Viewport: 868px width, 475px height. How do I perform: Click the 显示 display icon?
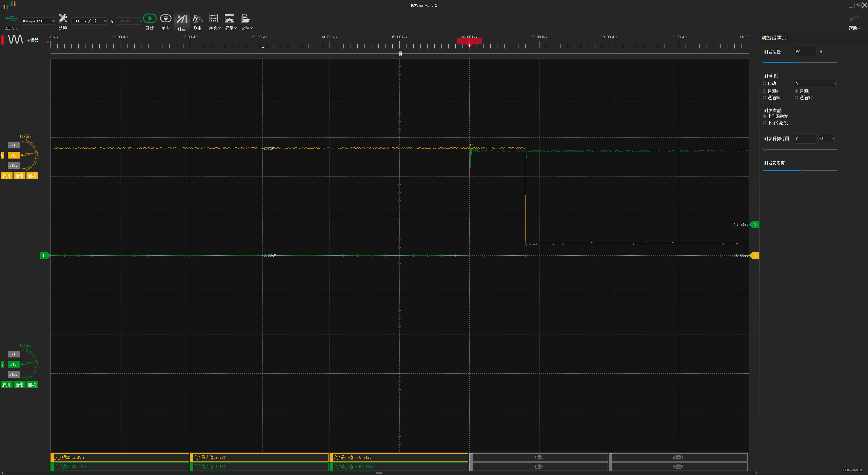(230, 19)
